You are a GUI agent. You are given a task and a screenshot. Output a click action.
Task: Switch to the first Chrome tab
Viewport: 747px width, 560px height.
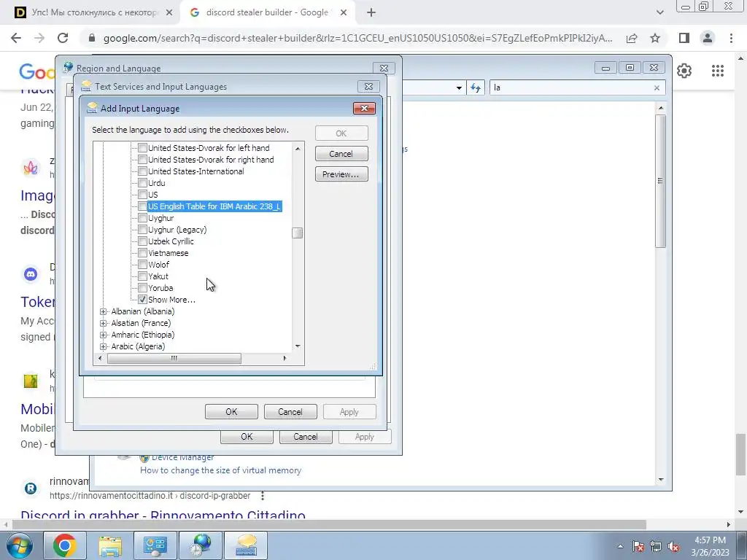click(93, 12)
